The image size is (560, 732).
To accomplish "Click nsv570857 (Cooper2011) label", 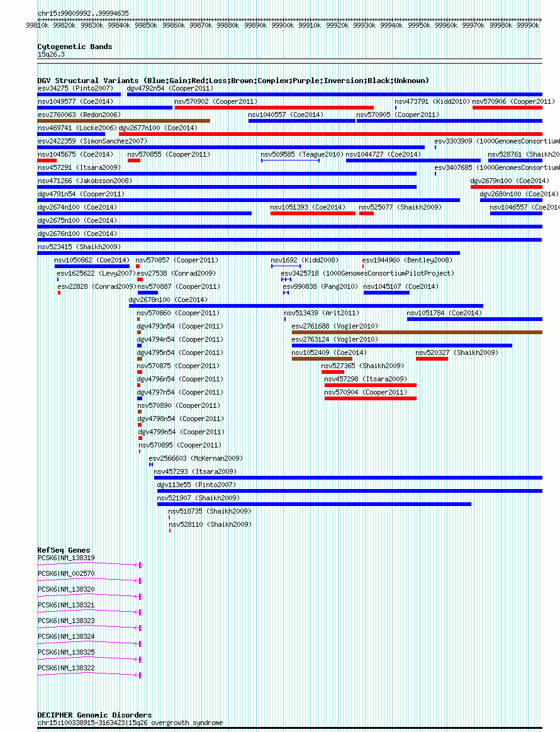I will (177, 260).
